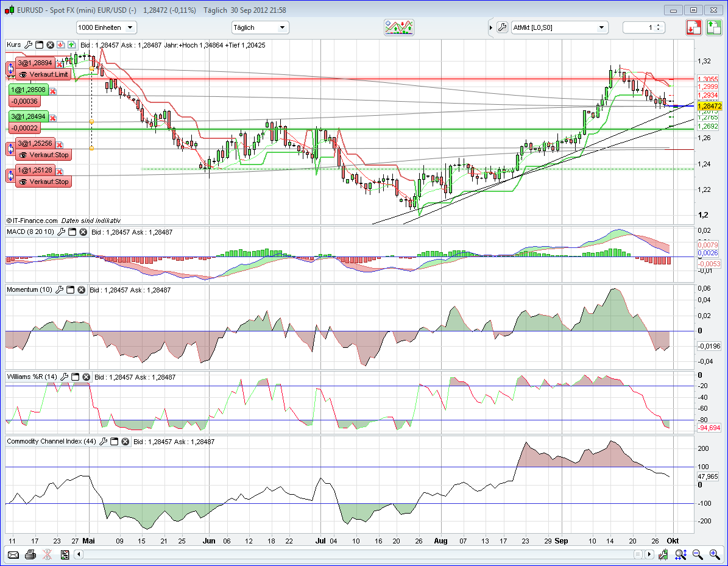Toggle eye on Verkauf:Limit order label

tap(23, 74)
